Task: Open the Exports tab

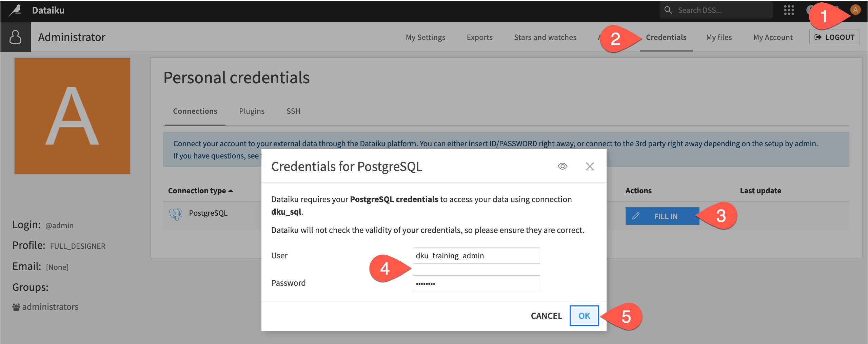Action: tap(479, 37)
